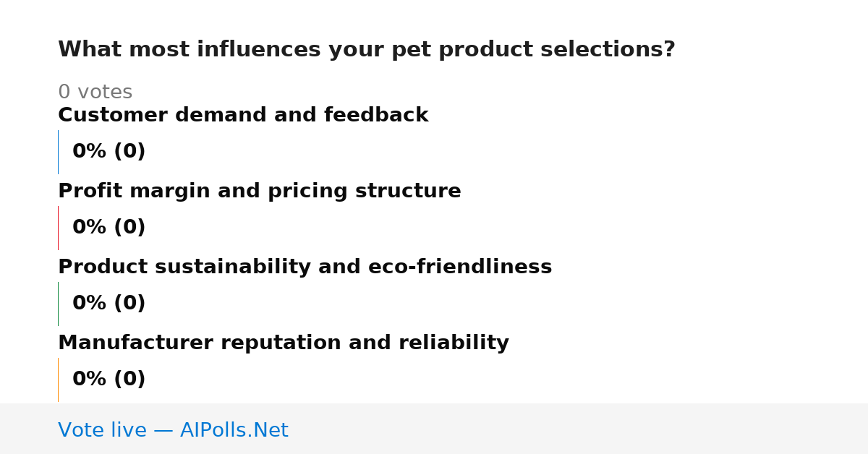Click 0% (0) result under Customer demand
868x454 pixels.
point(109,152)
